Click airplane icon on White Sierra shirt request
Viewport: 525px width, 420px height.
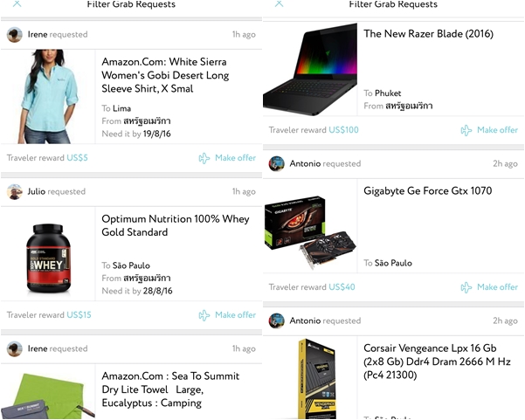204,158
